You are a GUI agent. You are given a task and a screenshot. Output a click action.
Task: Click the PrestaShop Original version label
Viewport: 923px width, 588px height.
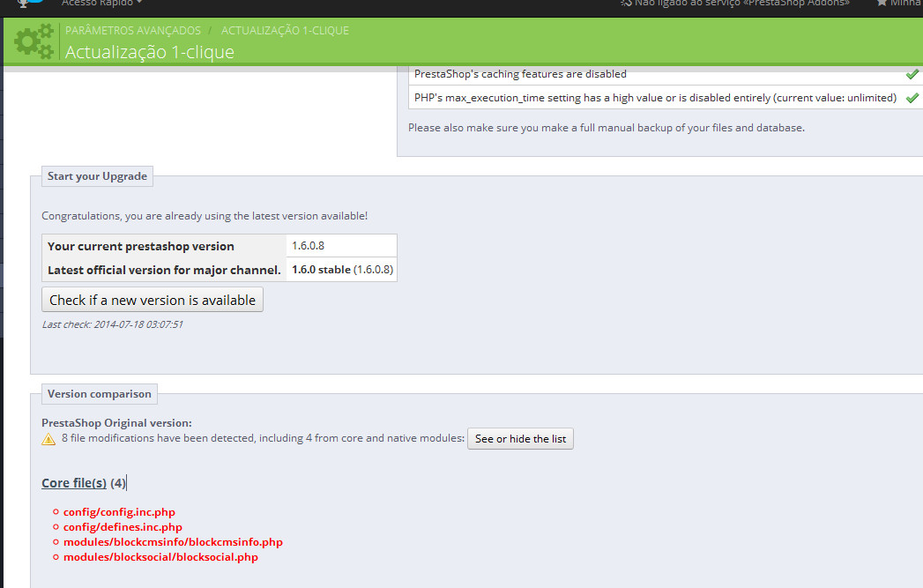pos(116,423)
